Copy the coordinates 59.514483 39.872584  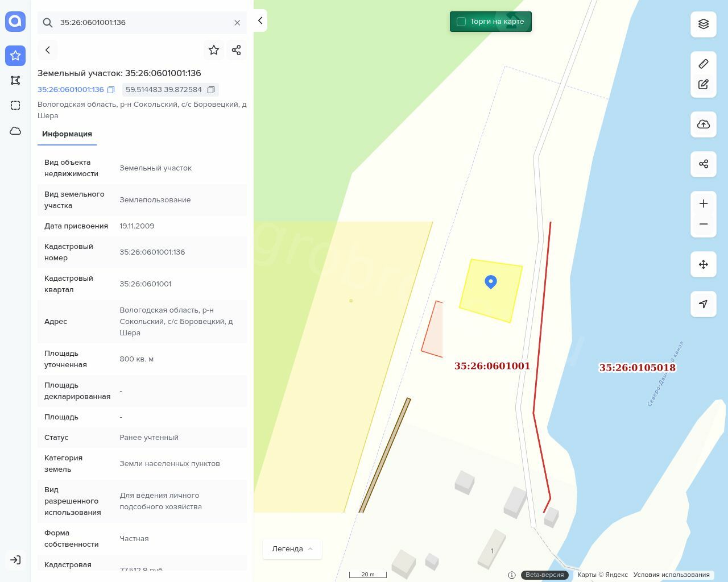(x=211, y=90)
